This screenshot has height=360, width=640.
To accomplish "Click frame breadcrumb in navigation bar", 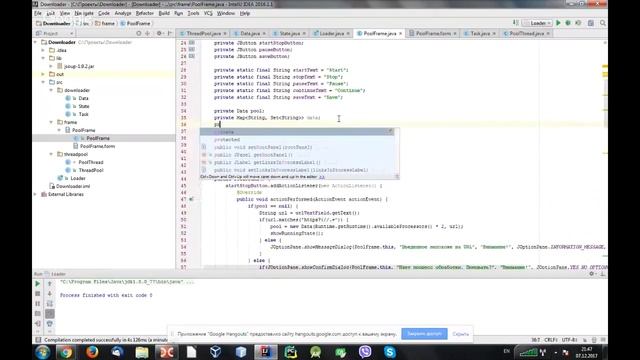I will [x=105, y=24].
